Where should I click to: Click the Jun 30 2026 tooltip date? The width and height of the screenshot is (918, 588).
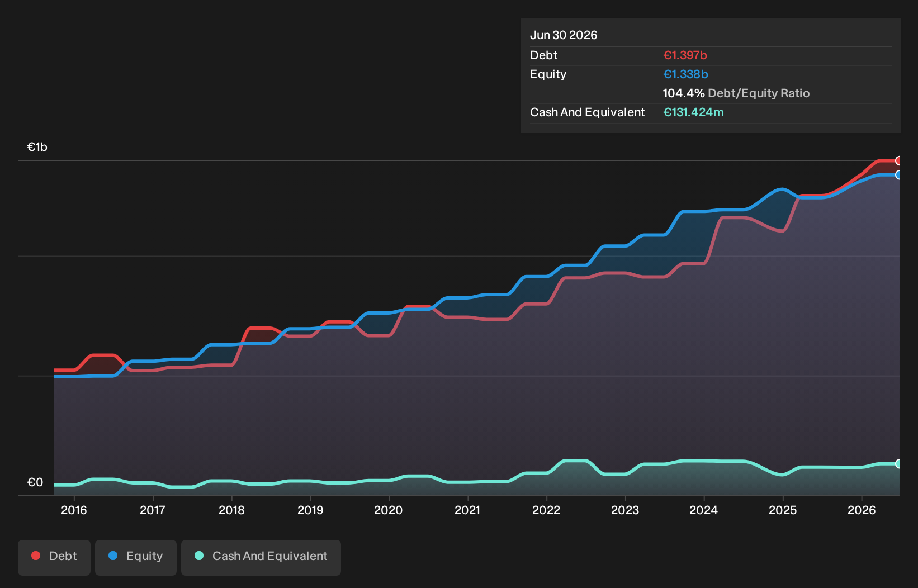tap(564, 35)
